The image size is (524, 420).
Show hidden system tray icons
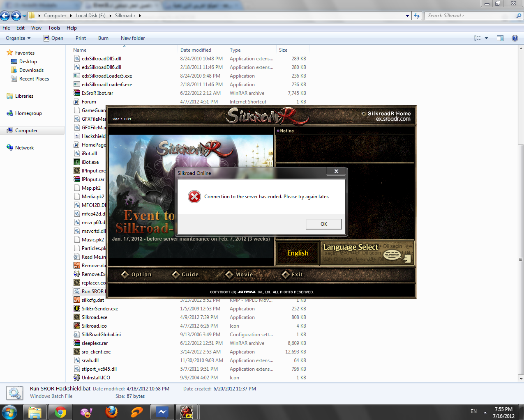[x=485, y=412]
